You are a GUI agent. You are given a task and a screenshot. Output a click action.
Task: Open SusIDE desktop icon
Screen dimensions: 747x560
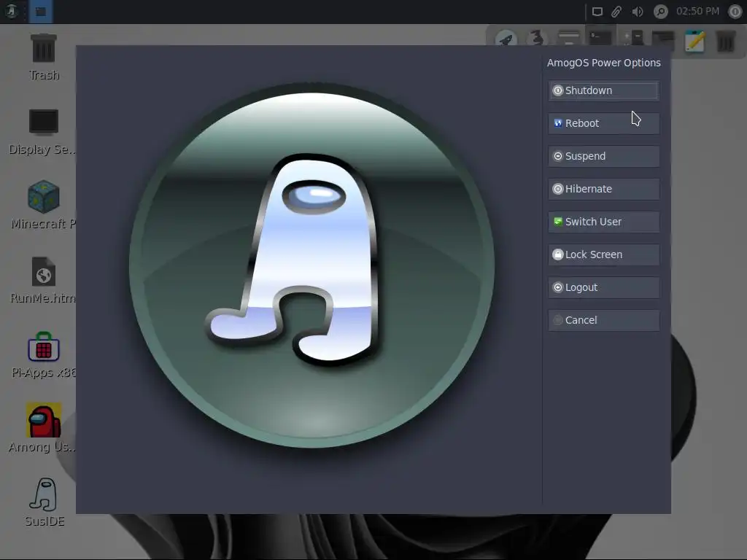(x=44, y=502)
